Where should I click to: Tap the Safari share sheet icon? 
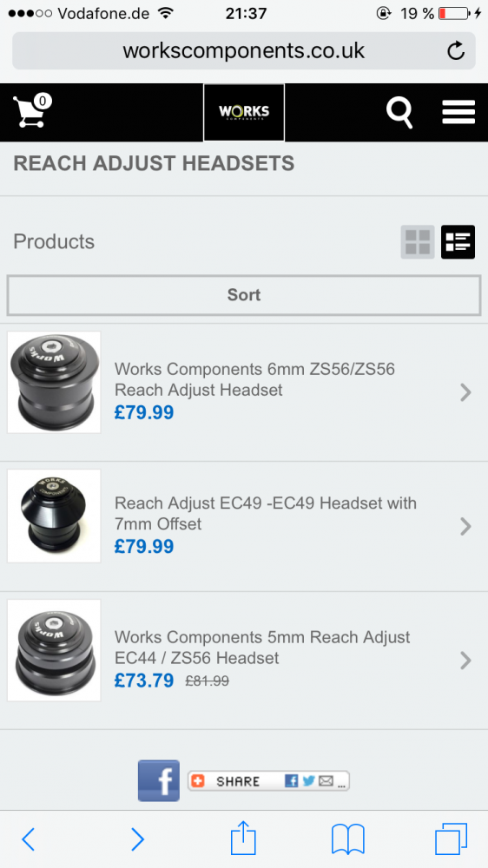[244, 838]
